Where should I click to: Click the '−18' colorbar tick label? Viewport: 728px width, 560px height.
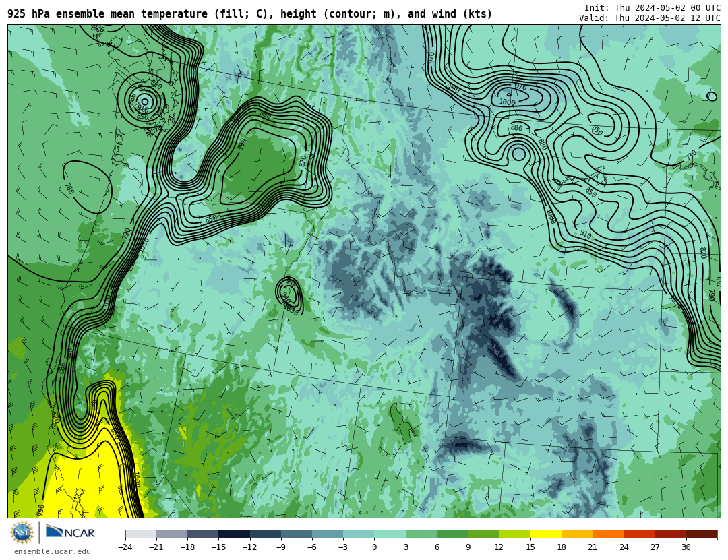pyautogui.click(x=187, y=547)
